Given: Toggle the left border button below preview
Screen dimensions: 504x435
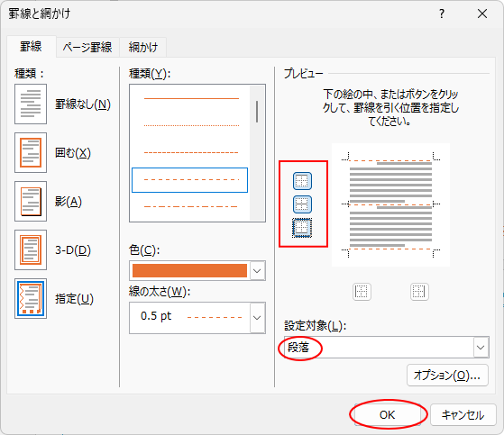Looking at the screenshot, I should [362, 292].
